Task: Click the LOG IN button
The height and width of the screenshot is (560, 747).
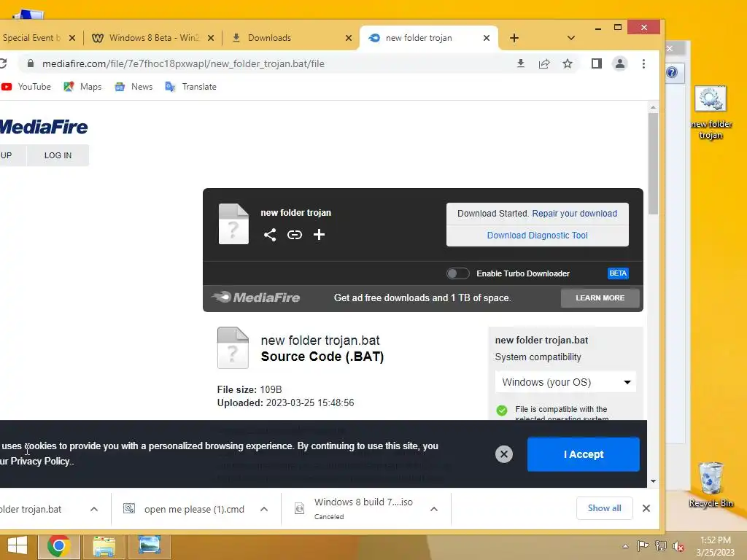Action: 58,155
